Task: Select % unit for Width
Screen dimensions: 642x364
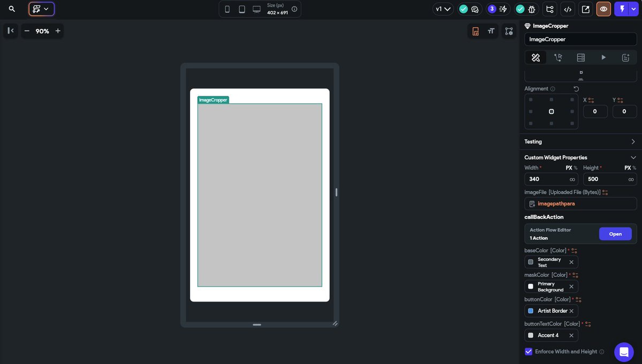Action: pos(576,168)
